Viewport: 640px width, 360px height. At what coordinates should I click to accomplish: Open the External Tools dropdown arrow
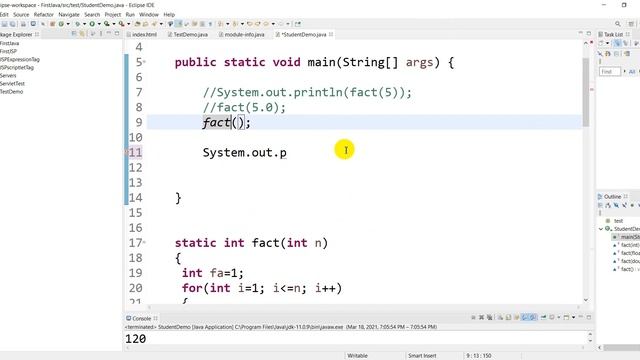coord(129,24)
